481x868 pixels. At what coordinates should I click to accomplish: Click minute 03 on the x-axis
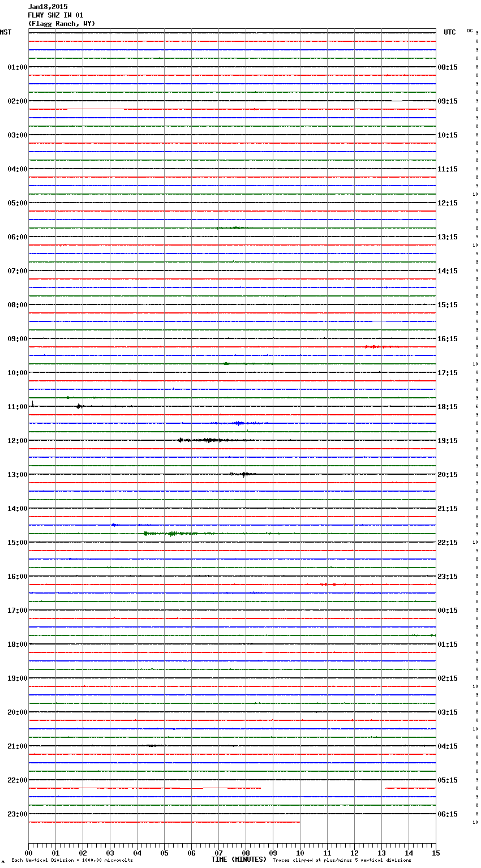point(110,853)
